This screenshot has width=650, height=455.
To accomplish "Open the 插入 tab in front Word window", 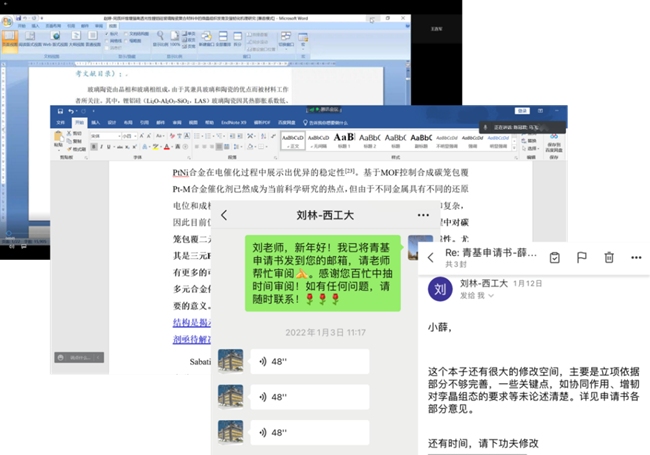I will pos(95,122).
